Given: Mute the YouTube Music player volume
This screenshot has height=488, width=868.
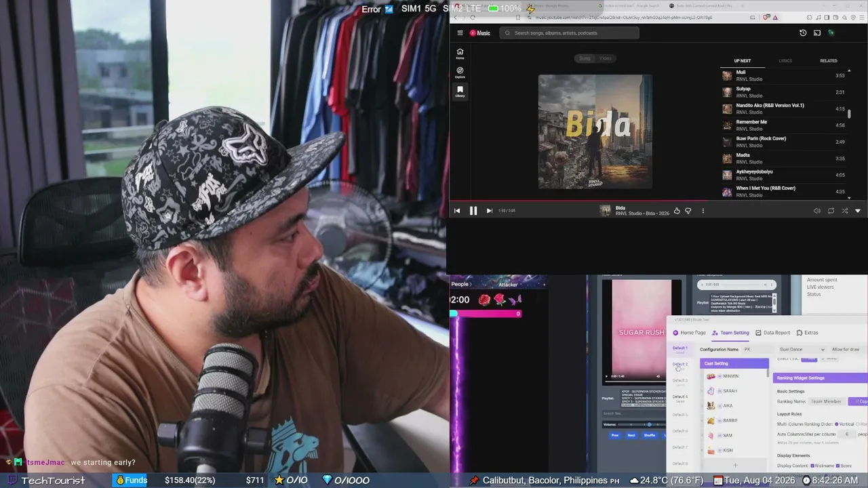Looking at the screenshot, I should [816, 211].
